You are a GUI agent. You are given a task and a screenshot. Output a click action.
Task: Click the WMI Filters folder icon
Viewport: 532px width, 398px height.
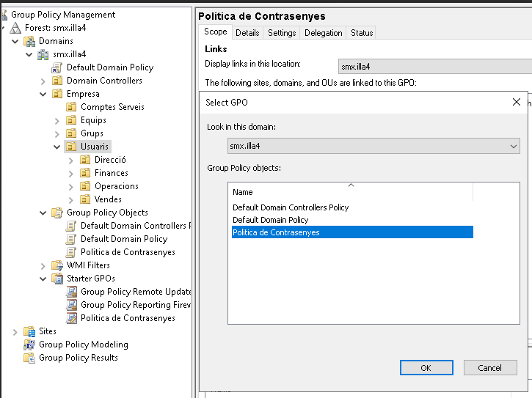57,265
